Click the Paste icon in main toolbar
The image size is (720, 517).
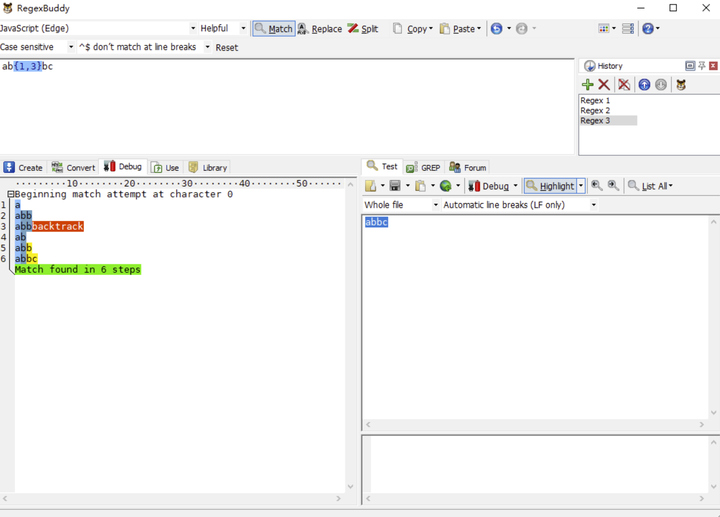(x=444, y=28)
